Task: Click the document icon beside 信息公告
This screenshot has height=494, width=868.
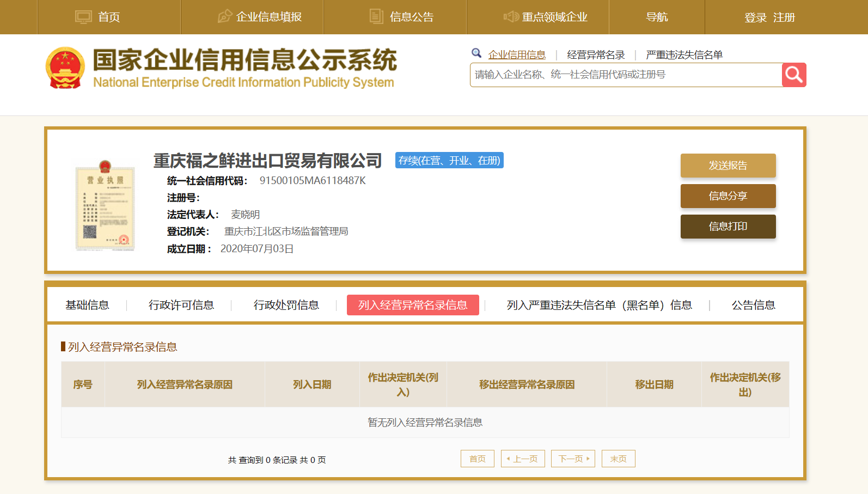Action: click(376, 16)
